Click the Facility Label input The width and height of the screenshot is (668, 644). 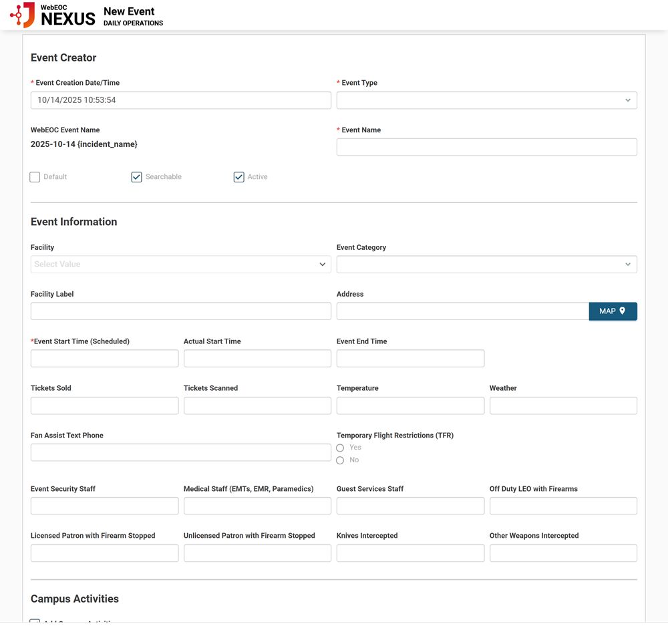(x=180, y=311)
